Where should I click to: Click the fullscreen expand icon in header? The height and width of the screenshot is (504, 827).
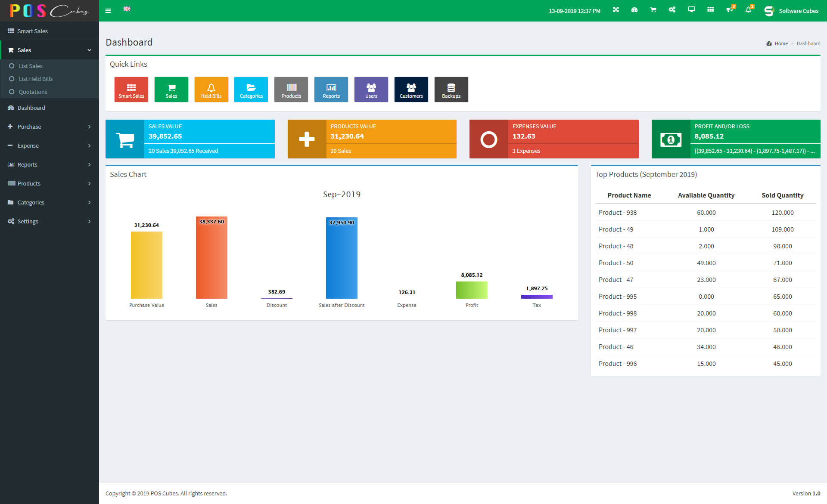tap(616, 10)
